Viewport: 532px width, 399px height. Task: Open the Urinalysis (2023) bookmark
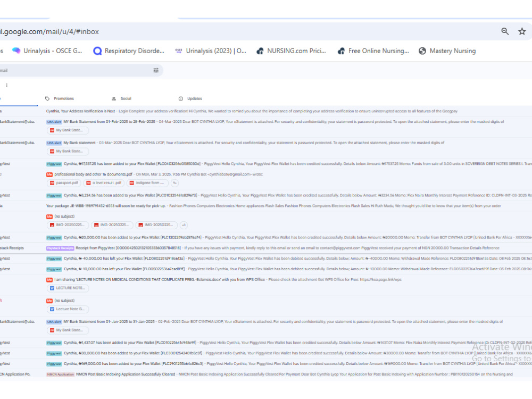click(x=211, y=51)
